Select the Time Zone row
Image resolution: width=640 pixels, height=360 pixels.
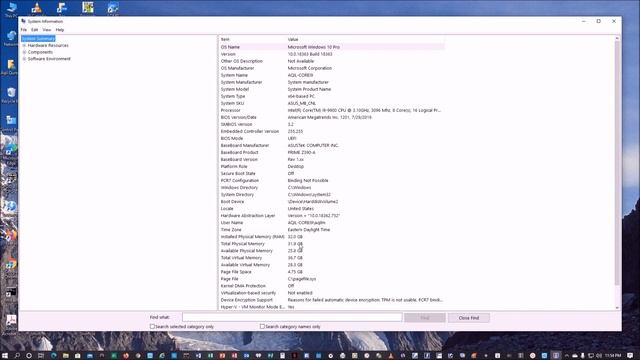coord(332,230)
